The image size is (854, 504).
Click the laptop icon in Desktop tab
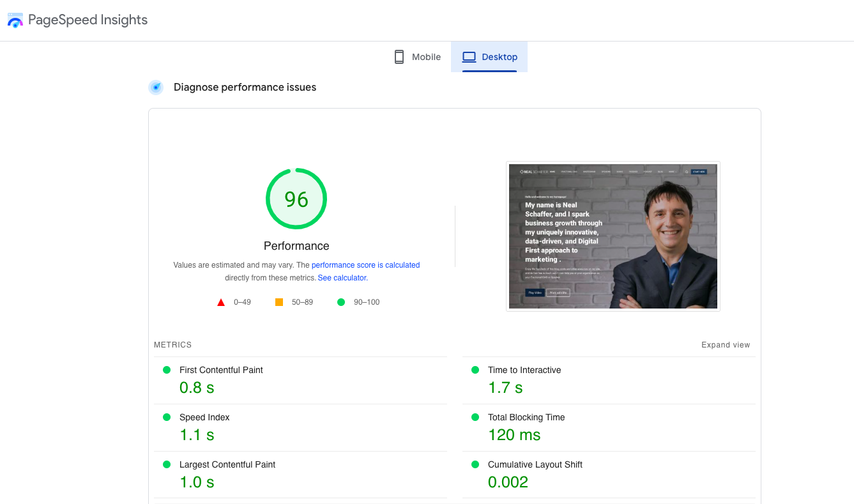tap(469, 57)
